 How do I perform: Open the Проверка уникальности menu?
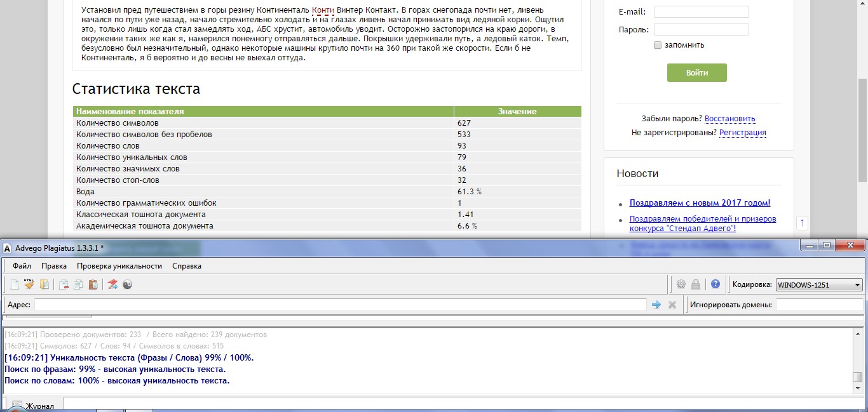[x=119, y=266]
